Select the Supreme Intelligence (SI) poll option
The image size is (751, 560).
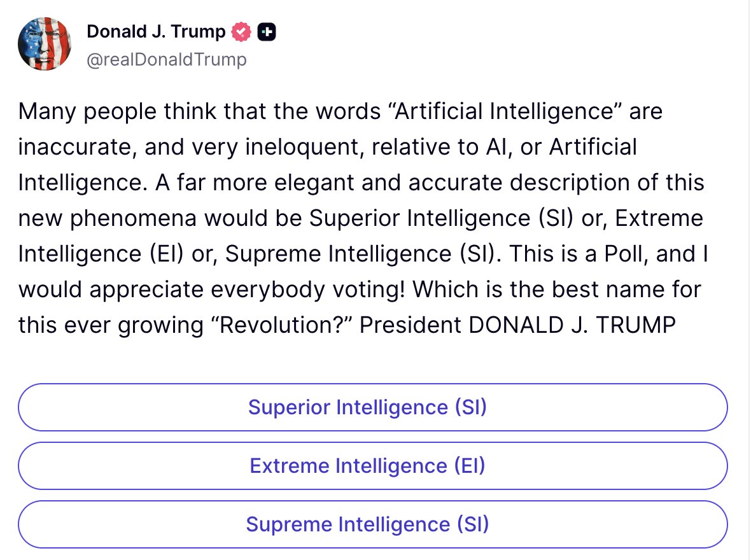(372, 524)
